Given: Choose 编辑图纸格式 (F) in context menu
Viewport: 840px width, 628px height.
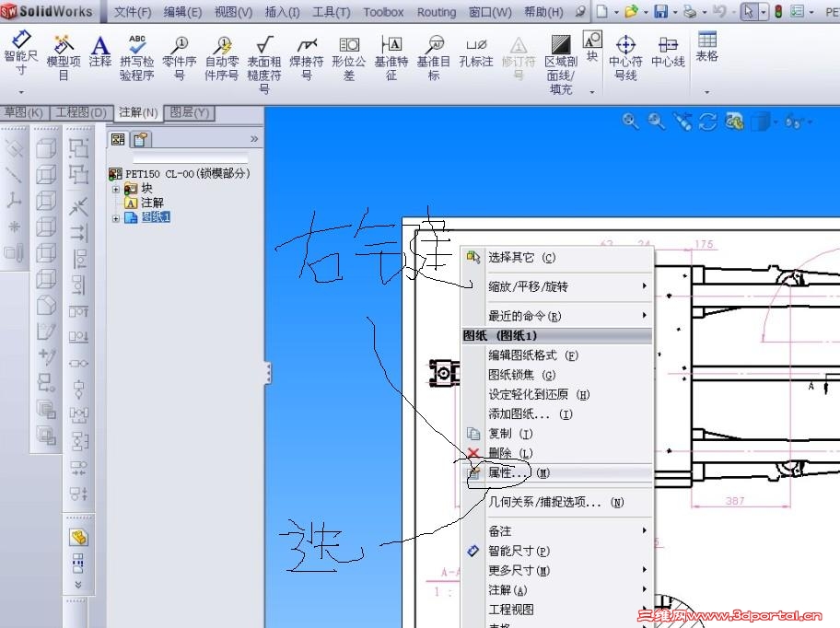Looking at the screenshot, I should point(557,355).
